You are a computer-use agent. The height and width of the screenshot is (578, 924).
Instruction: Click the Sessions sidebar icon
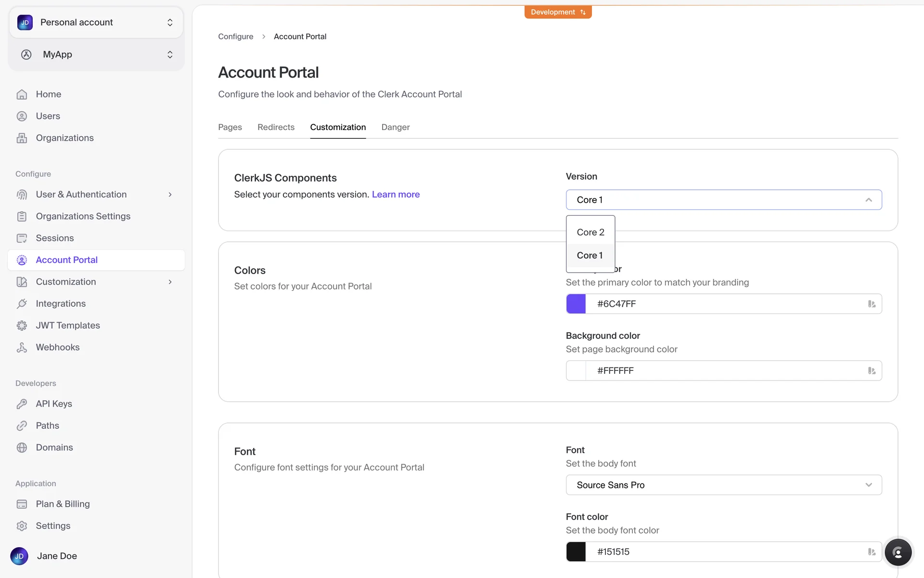pos(22,238)
